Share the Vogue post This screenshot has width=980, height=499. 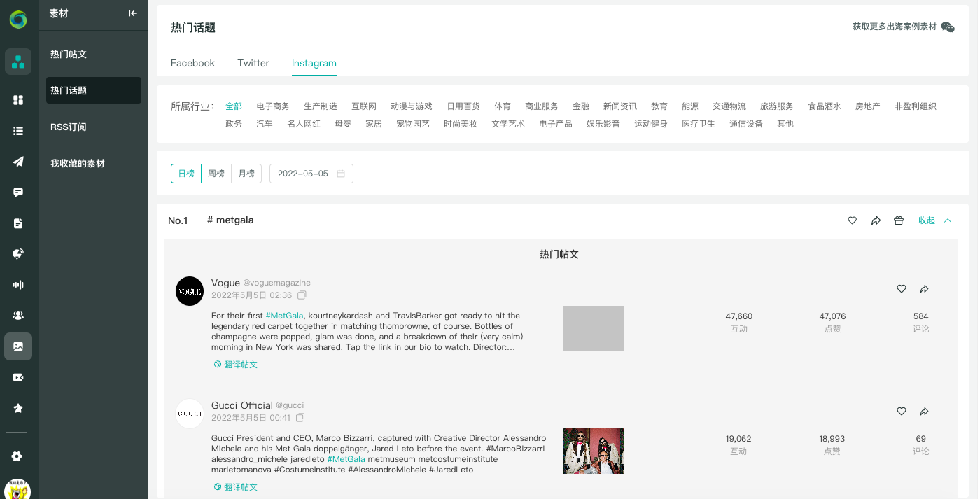click(924, 289)
